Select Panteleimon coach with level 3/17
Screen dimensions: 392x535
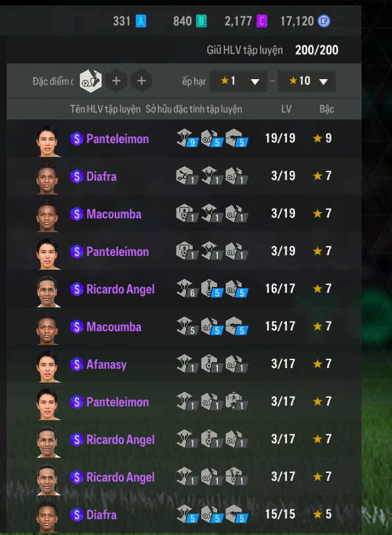[184, 401]
